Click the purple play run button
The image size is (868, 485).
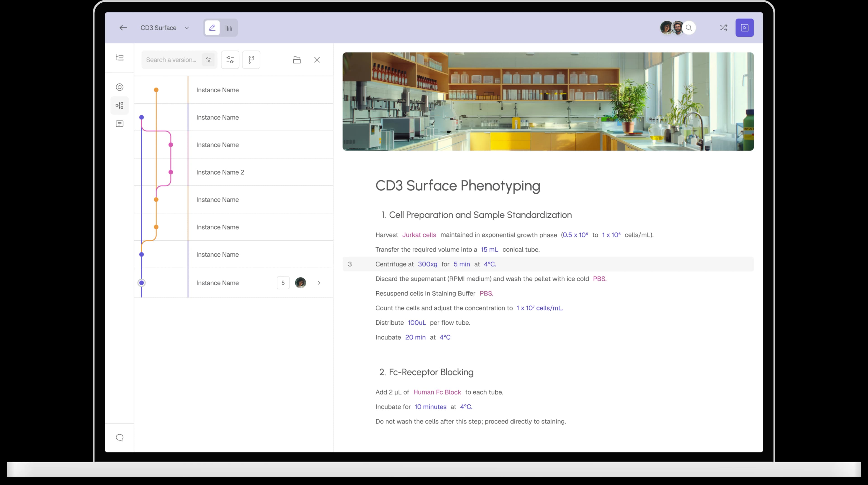[744, 28]
